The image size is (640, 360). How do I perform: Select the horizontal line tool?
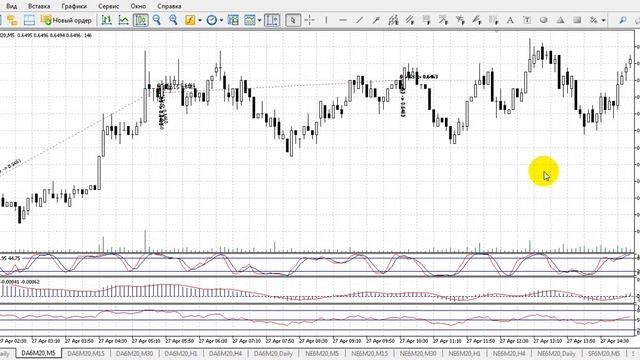click(x=343, y=20)
